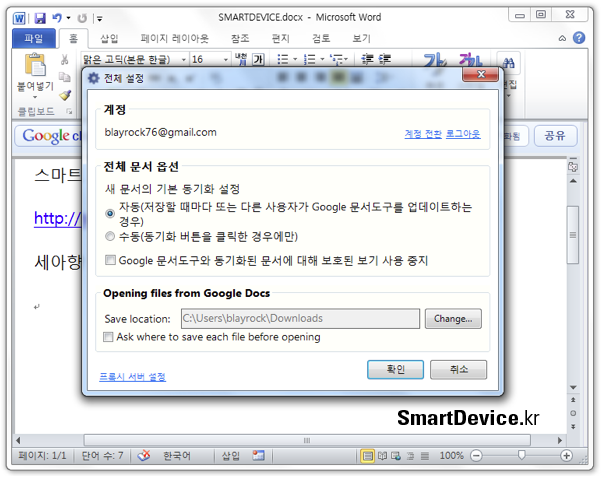Switch to the 홈 (Home) tab

pyautogui.click(x=73, y=38)
